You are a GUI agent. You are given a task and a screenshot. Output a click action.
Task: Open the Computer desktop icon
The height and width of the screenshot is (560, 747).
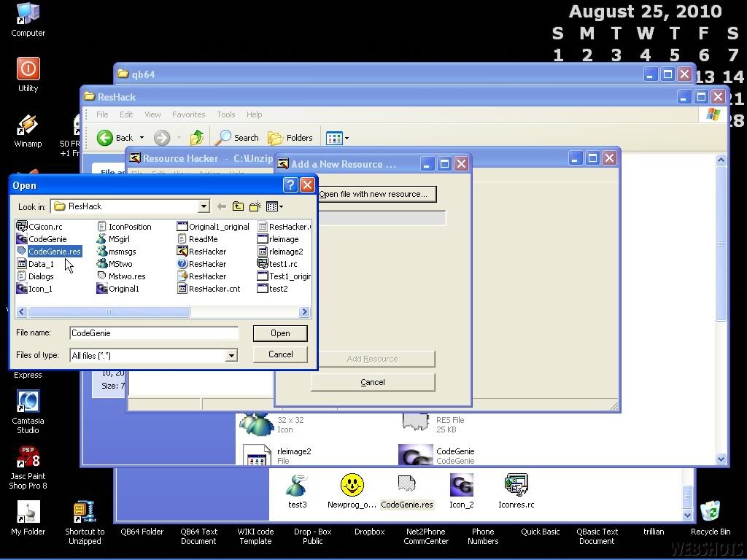(x=28, y=19)
